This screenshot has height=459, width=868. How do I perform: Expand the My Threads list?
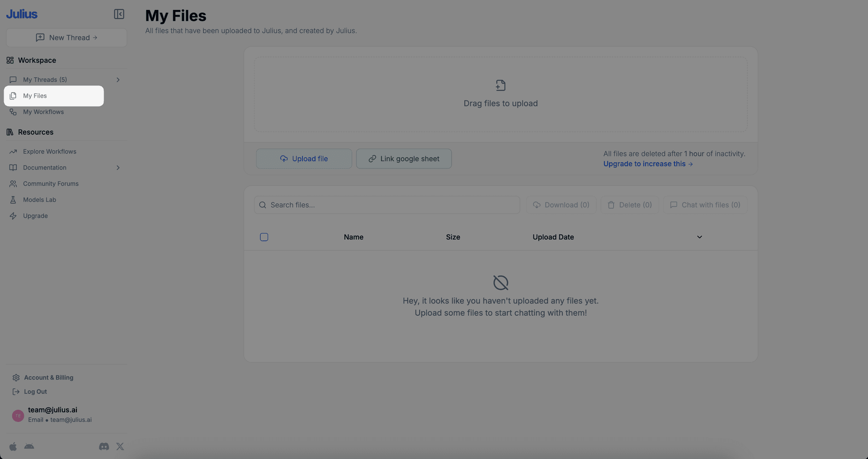coord(118,80)
